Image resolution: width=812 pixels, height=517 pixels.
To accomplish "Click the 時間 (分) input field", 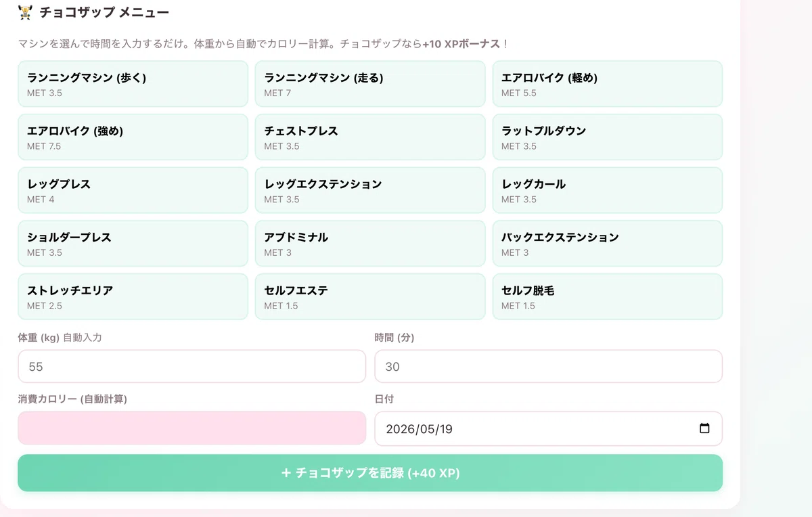I will (548, 366).
